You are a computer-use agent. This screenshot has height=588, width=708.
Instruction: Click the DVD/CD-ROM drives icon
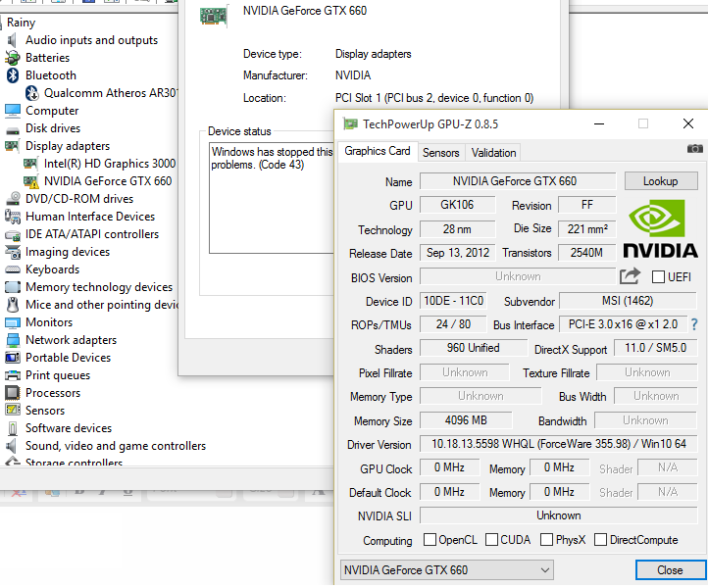pos(13,199)
